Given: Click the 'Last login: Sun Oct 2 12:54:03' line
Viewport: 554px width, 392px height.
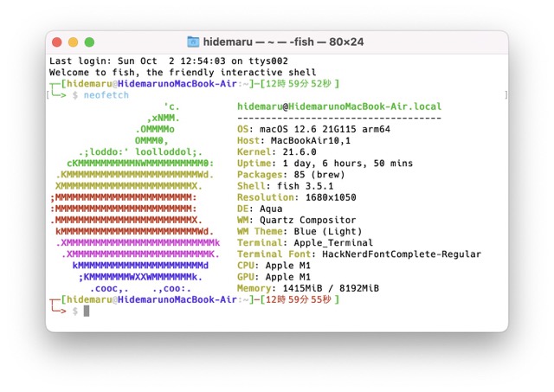Looking at the screenshot, I should (x=169, y=61).
